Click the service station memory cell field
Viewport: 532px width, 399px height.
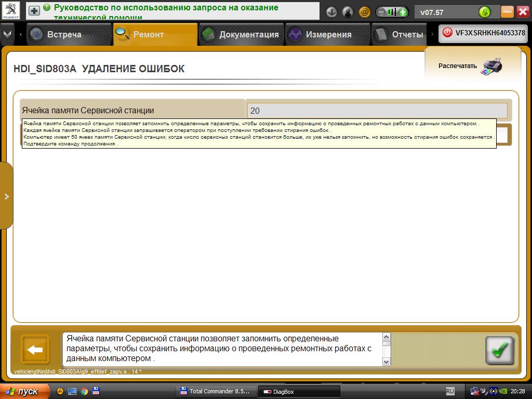[377, 110]
